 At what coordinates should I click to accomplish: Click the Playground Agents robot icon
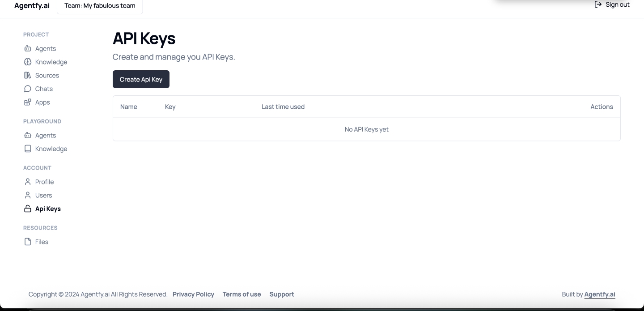(x=28, y=135)
